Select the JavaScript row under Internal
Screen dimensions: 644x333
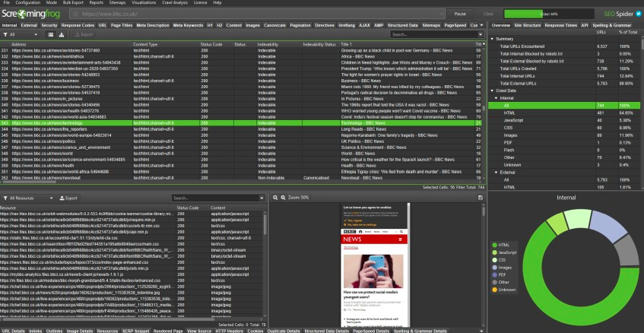coord(565,121)
